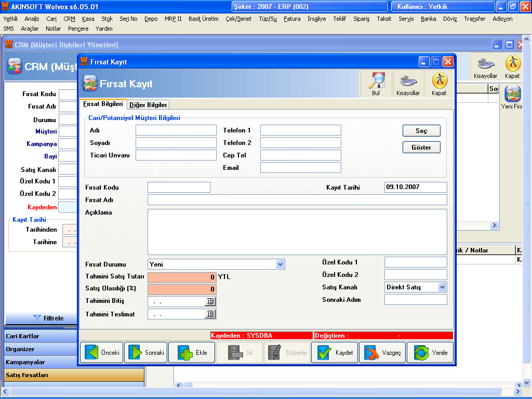Click the Telefon 2 input field
The image size is (532, 399).
click(301, 143)
